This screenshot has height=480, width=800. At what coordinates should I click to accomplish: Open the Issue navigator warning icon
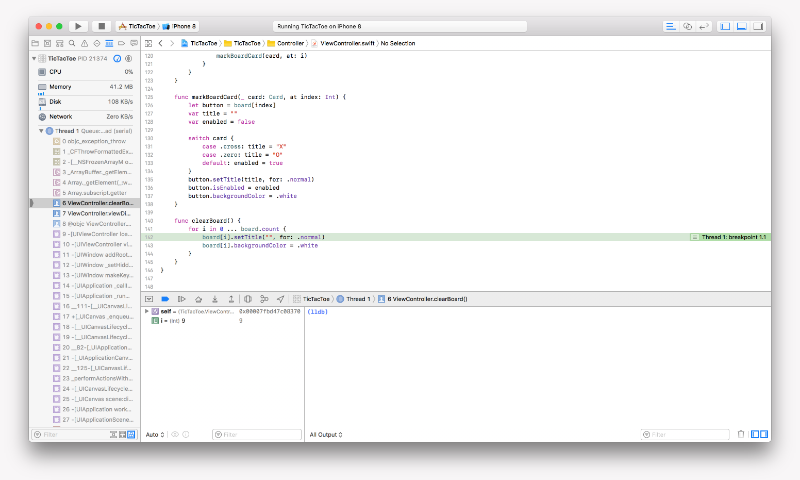point(84,43)
